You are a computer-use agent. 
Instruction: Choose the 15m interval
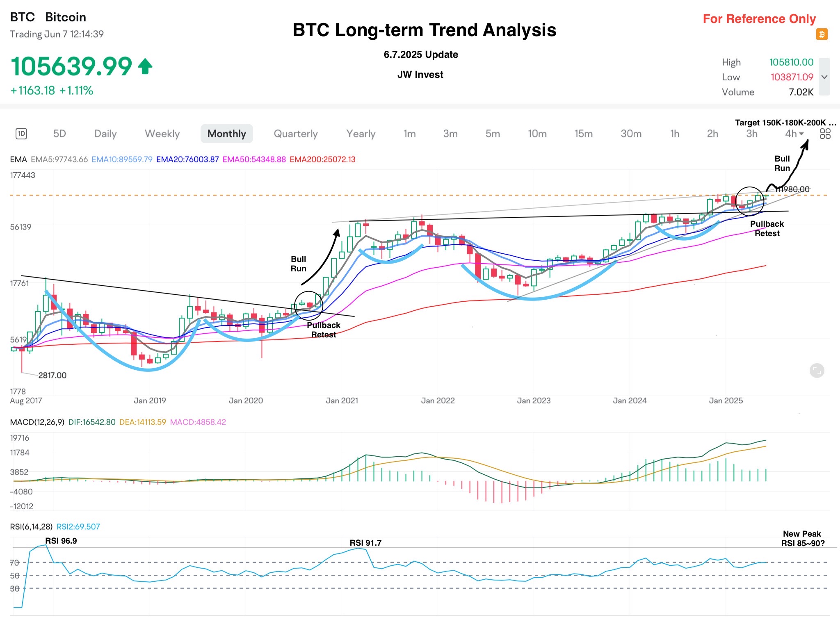pos(583,134)
